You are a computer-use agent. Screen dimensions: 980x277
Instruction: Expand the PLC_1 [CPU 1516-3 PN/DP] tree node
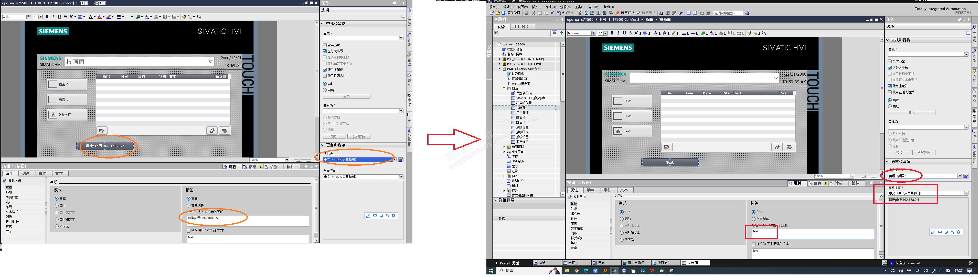pos(499,59)
